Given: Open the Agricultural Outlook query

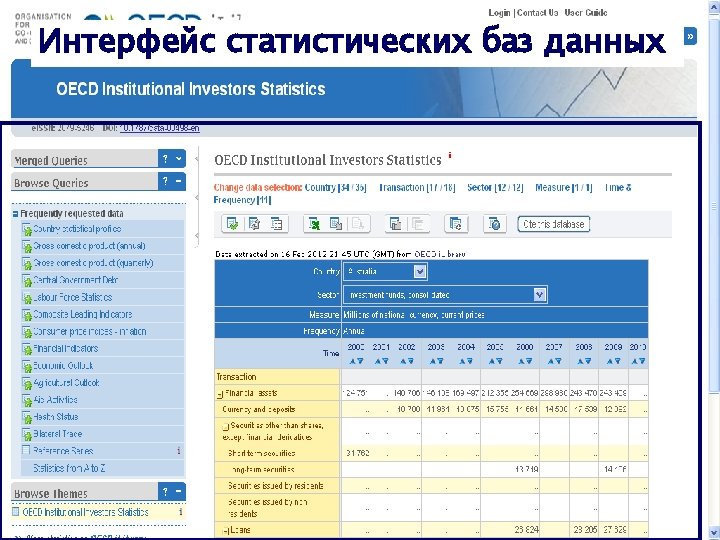Looking at the screenshot, I should [66, 383].
